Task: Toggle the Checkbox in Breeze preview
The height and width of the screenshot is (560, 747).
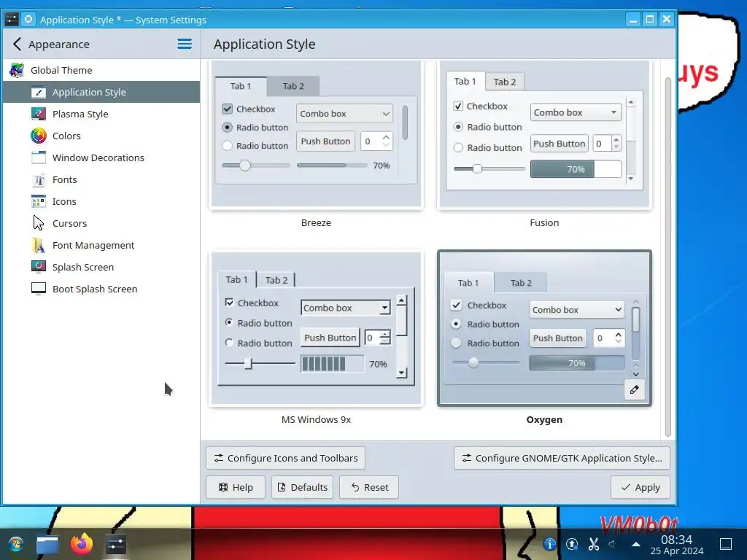Action: (228, 109)
